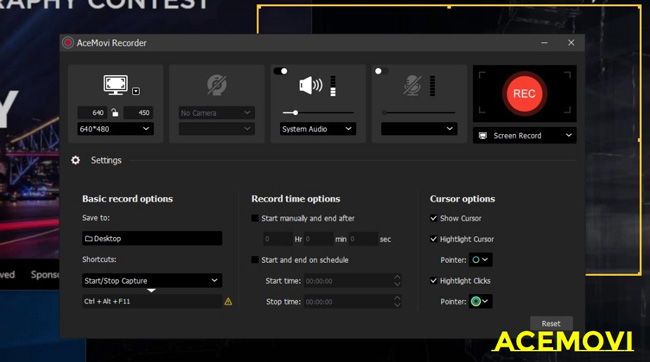Open the Start/Stop Capture shortcuts dropdown

coord(152,281)
